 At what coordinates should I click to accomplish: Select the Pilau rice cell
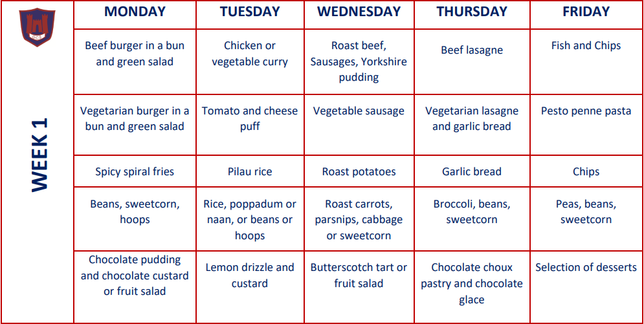point(250,171)
